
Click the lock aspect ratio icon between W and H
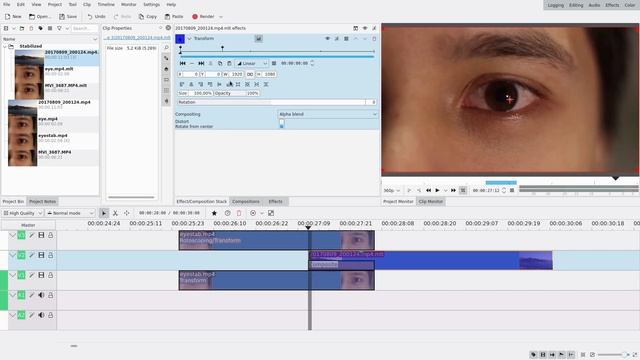(250, 74)
